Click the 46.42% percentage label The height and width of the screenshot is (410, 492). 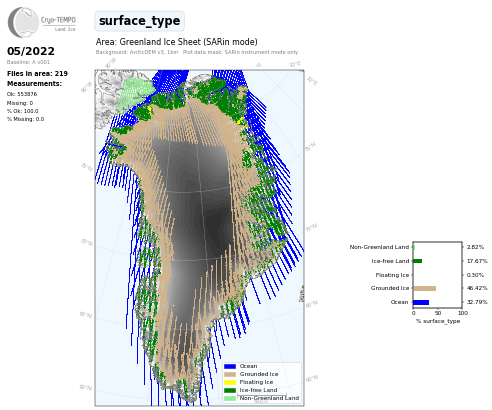click(477, 288)
